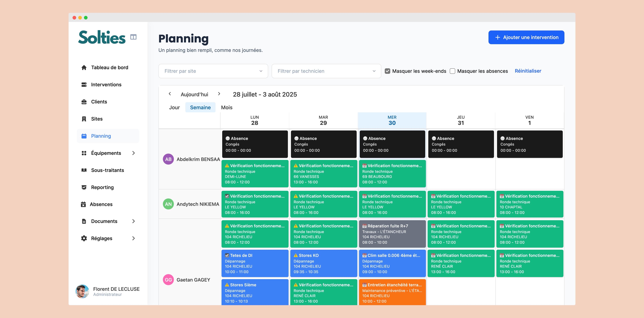Click Ajouter une intervention button
Image resolution: width=644 pixels, height=318 pixels.
(526, 38)
